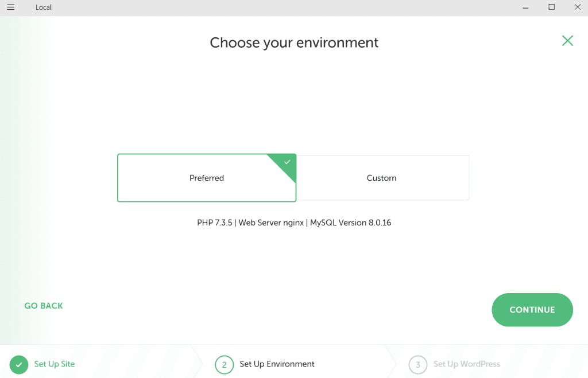Screen dimensions: 588x378
Task: Click the step 3 circle icon
Action: click(x=418, y=364)
